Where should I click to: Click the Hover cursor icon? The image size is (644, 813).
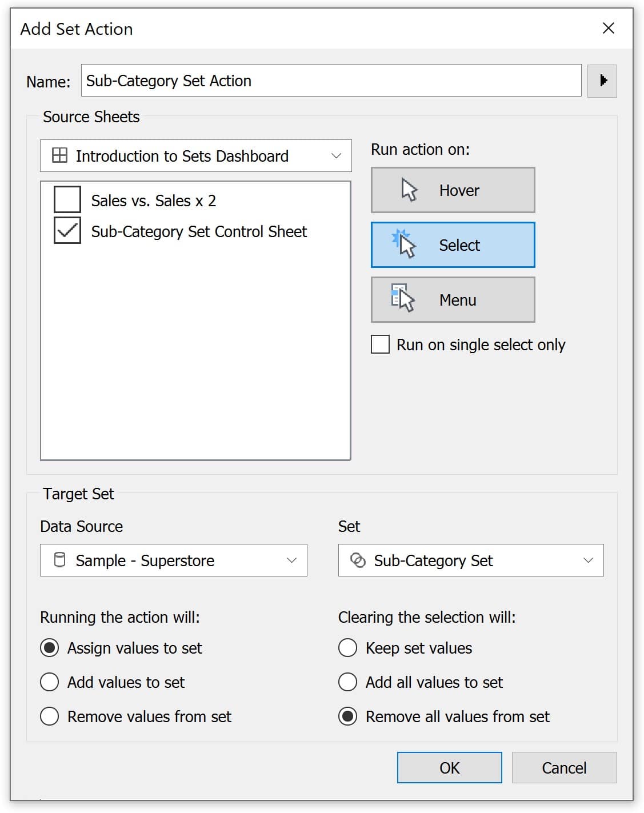coord(409,190)
